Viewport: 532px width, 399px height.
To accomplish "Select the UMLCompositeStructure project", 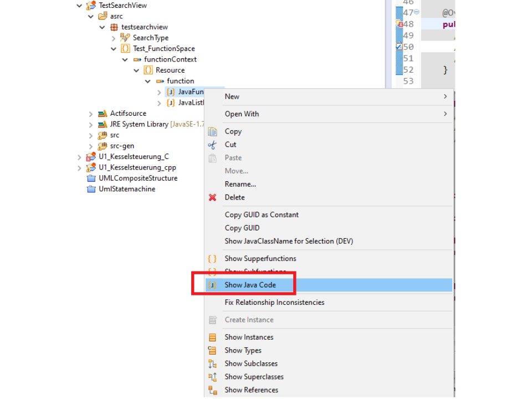I will click(137, 178).
